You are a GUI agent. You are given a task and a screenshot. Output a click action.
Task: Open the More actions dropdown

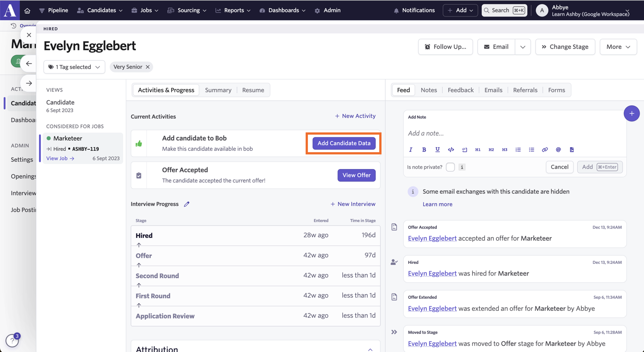pos(618,47)
